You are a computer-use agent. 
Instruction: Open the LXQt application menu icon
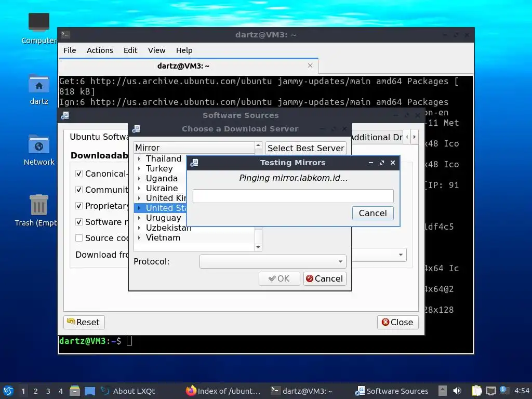(x=8, y=391)
